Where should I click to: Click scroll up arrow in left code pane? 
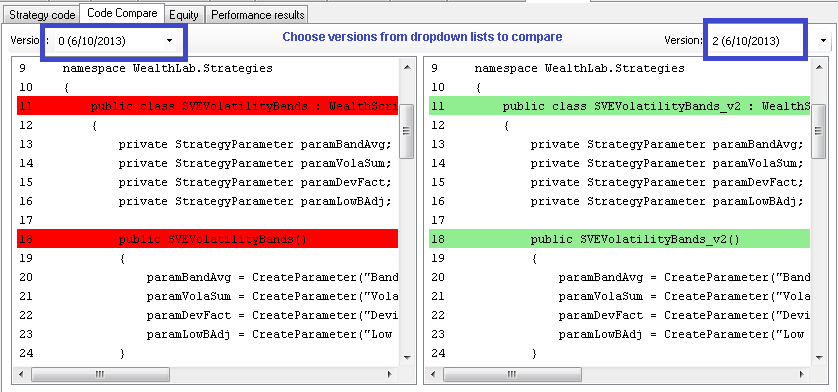point(407,67)
